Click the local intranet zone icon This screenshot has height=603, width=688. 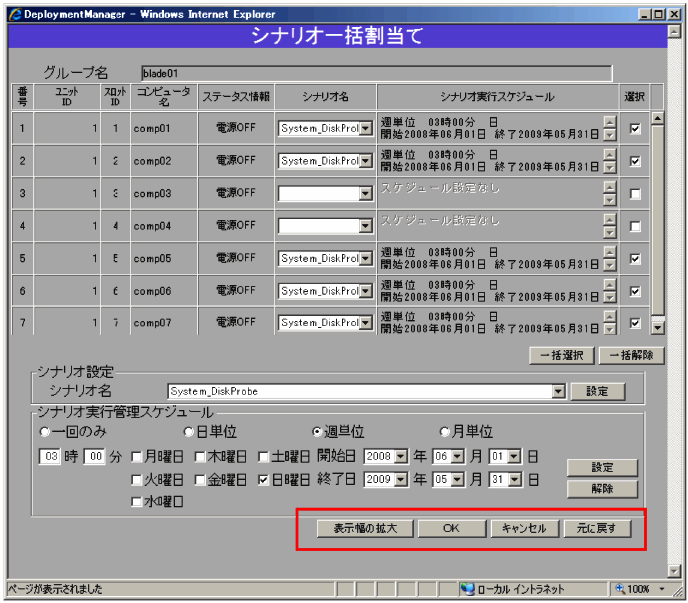click(468, 589)
